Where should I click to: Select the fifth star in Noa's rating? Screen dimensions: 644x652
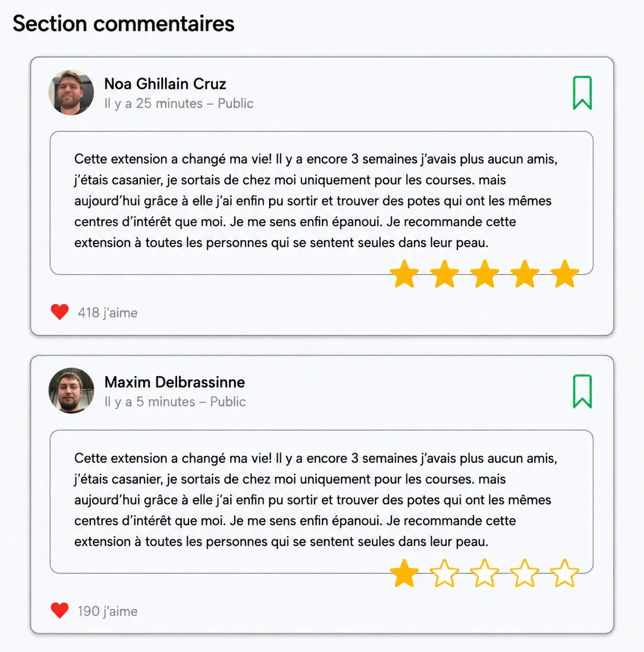pos(564,274)
